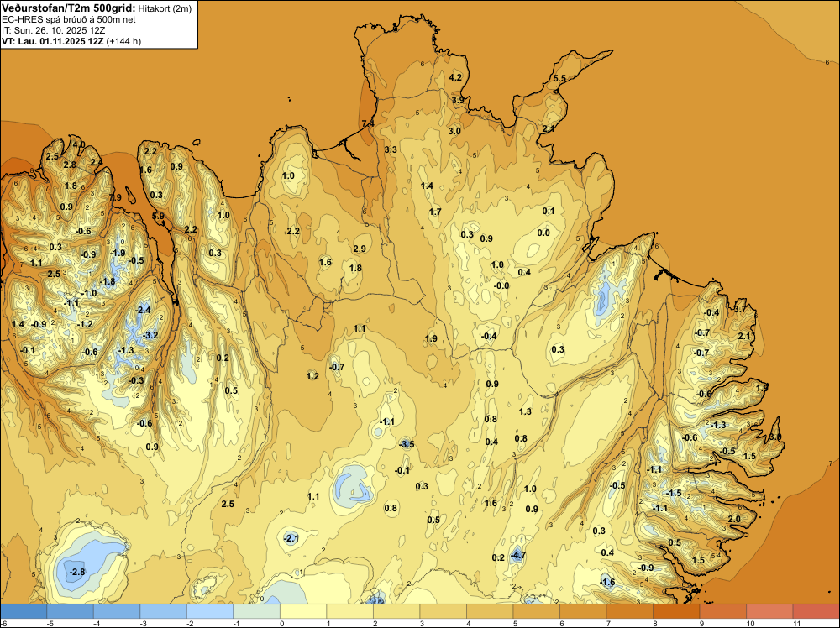Click the 'VT: Lau. 01.11.2025 12Z' valid time

(52, 41)
